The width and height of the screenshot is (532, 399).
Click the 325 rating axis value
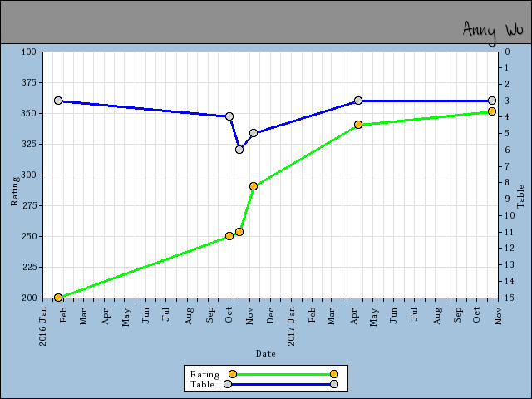pos(28,144)
